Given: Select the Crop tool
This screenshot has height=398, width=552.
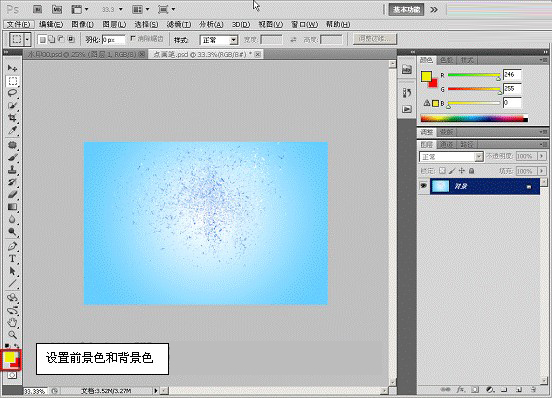Looking at the screenshot, I should point(12,118).
